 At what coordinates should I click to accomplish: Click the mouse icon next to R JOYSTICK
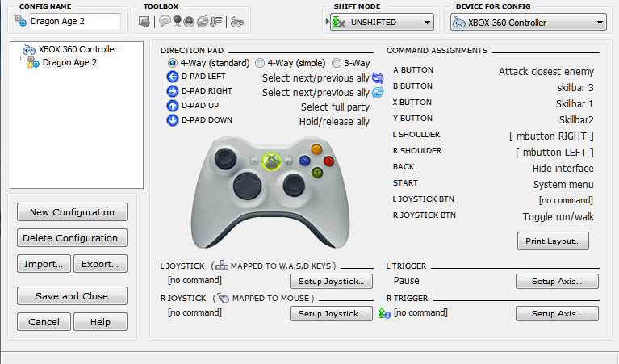(224, 298)
